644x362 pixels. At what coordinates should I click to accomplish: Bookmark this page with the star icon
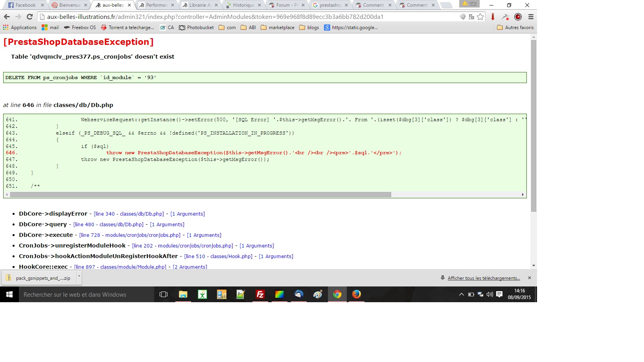[480, 17]
